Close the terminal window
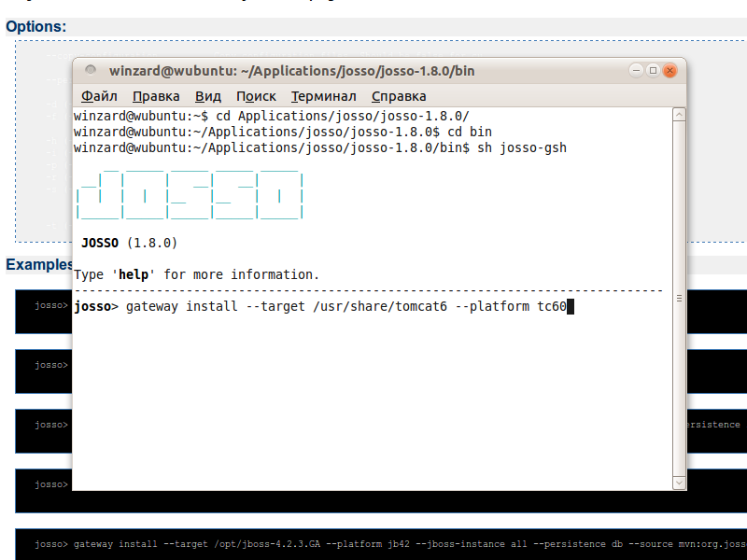This screenshot has width=747, height=560. click(669, 71)
